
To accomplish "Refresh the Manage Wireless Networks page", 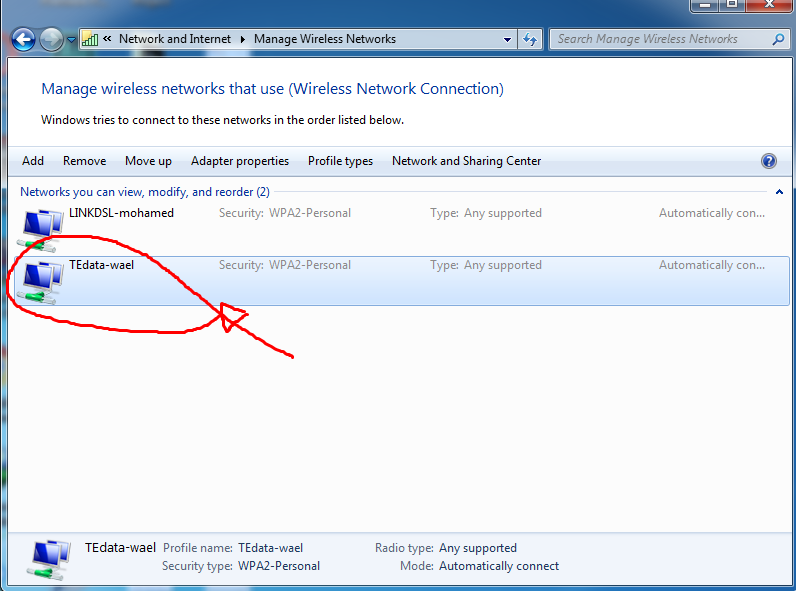I will tap(530, 39).
